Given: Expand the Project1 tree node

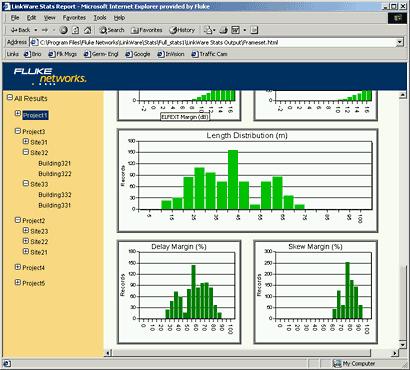Looking at the screenshot, I should pyautogui.click(x=18, y=114).
